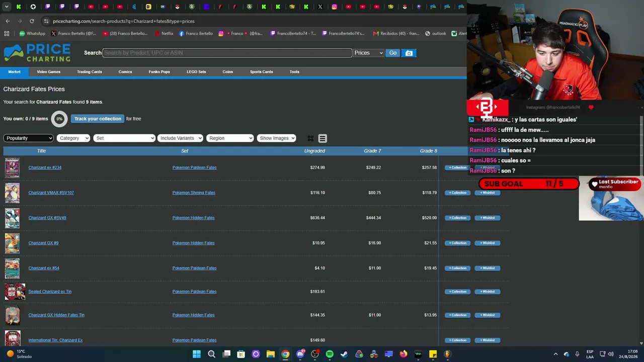Open camera image search button
644x362 pixels.
(x=409, y=53)
